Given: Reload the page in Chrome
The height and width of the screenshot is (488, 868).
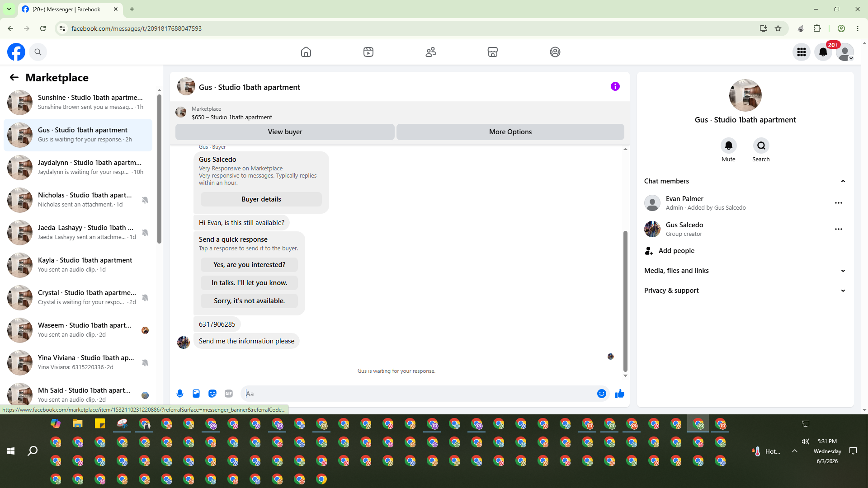Looking at the screenshot, I should 43,28.
